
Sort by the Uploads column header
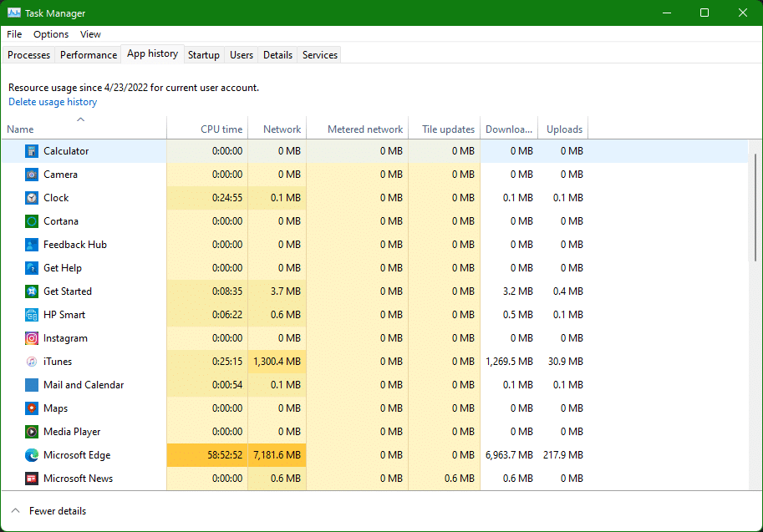563,129
